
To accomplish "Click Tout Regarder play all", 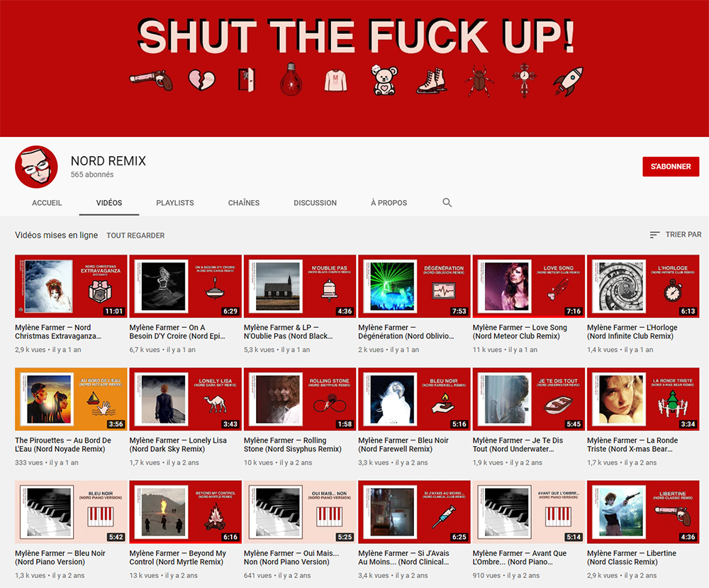I will click(135, 235).
